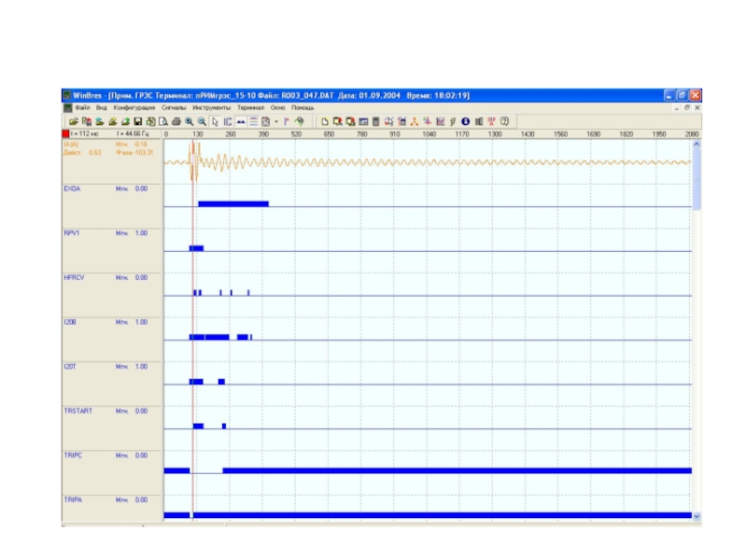
Task: Click the question mark help icon
Action: click(504, 122)
